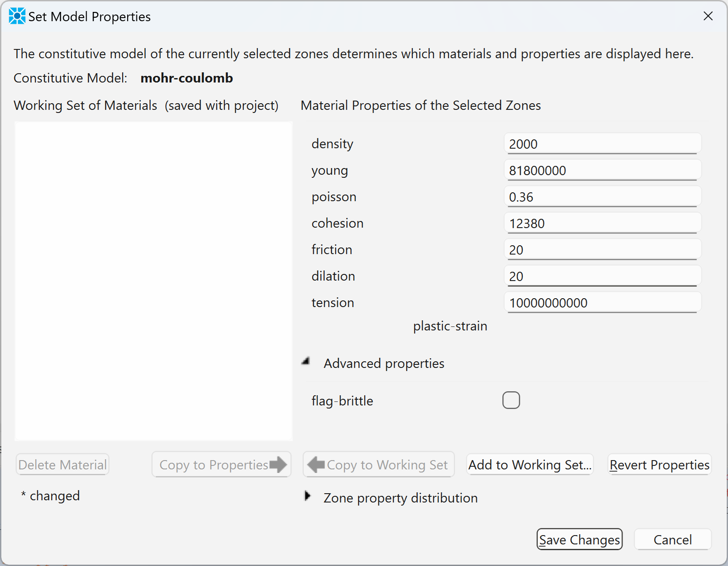
Task: Click the density value field
Action: (x=602, y=144)
